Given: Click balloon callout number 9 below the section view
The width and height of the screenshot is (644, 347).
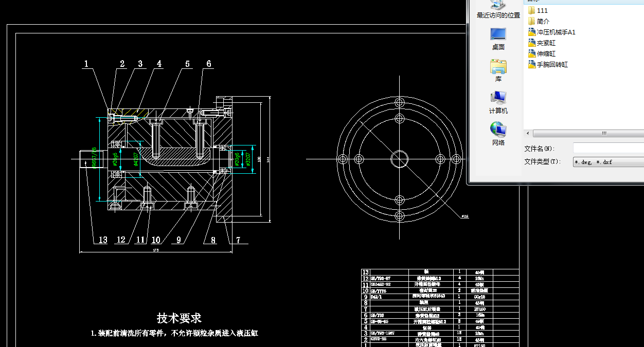Looking at the screenshot, I should [178, 240].
